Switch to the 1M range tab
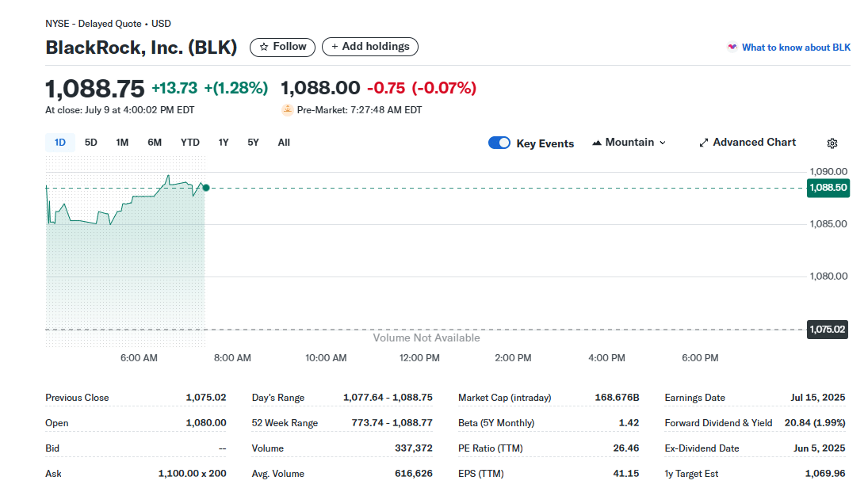The height and width of the screenshot is (492, 868). [x=122, y=143]
